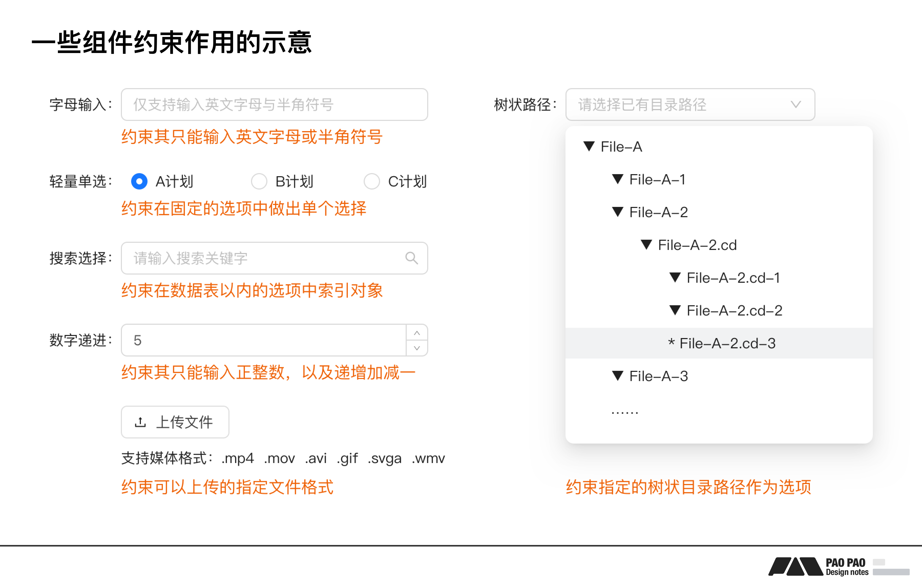
Task: Toggle the File–A–2.cd–1 triangle
Action: tap(675, 277)
